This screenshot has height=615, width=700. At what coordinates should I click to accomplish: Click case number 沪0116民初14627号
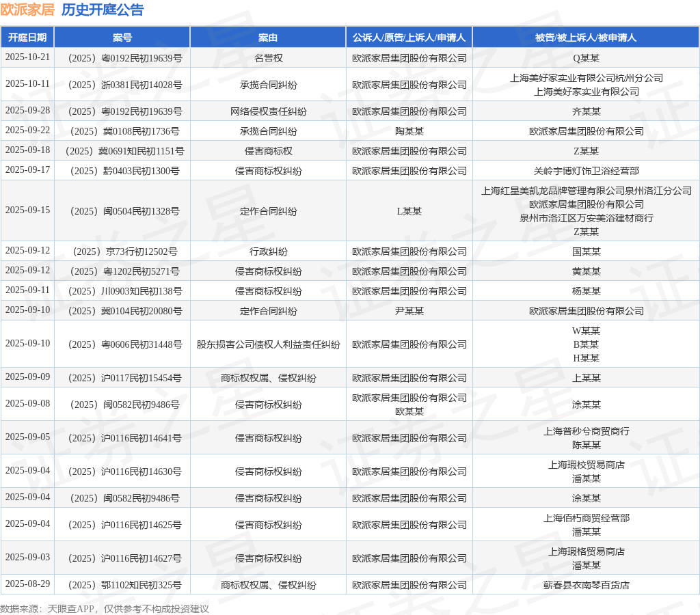[x=124, y=558]
